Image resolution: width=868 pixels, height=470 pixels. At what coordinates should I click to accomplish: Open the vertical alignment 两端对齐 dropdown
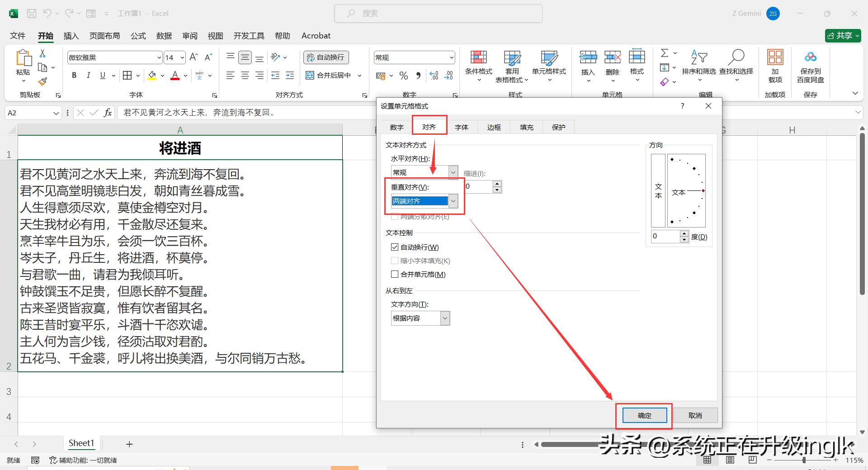tap(453, 201)
